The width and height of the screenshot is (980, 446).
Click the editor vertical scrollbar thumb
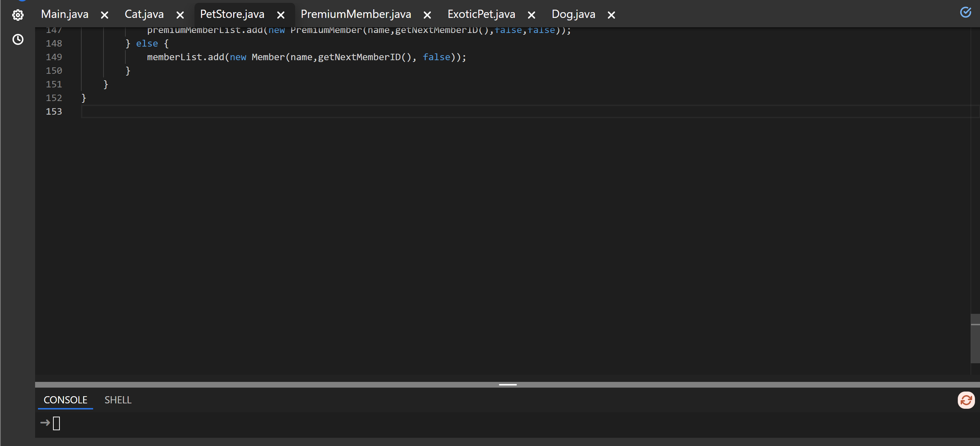[x=975, y=338]
